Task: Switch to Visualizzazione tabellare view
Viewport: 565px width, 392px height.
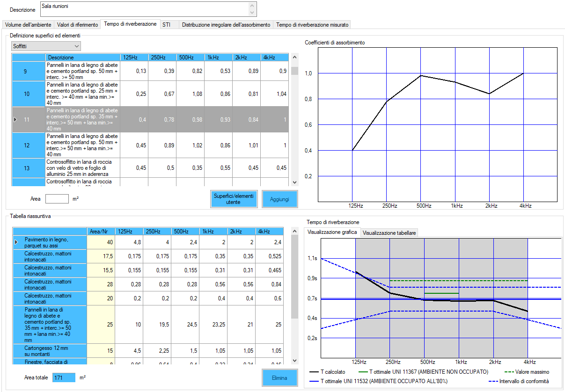Action: click(x=389, y=232)
